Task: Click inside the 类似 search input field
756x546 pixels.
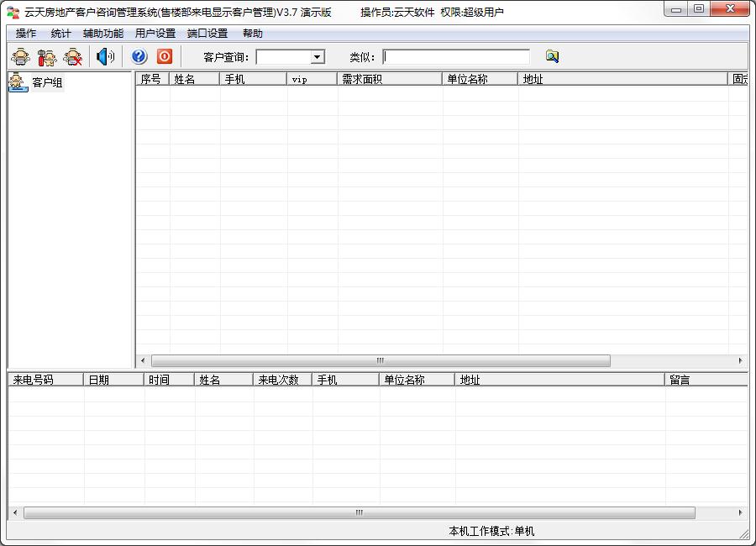Action: click(x=456, y=57)
